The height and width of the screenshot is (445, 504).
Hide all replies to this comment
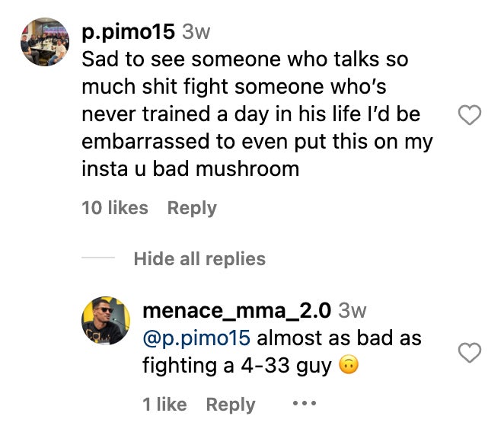[x=199, y=259]
